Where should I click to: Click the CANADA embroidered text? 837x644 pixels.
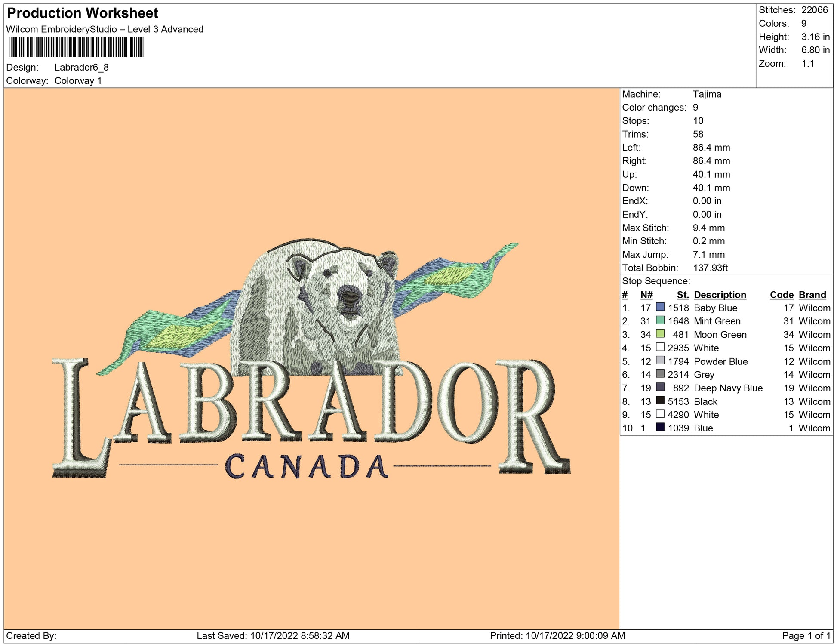tap(306, 467)
